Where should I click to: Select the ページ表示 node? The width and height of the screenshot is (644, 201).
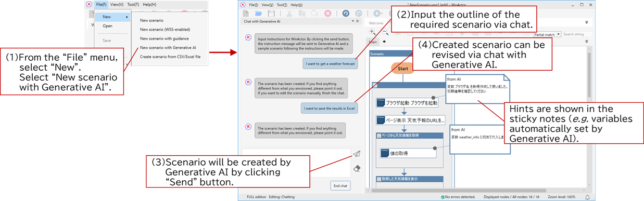pyautogui.click(x=411, y=120)
